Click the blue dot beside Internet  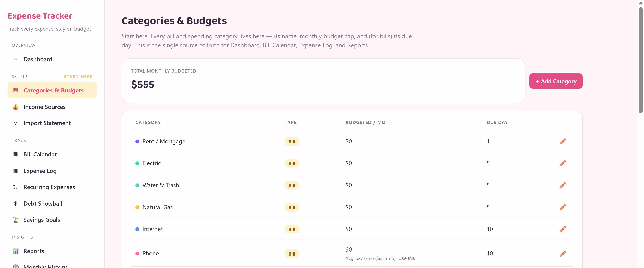137,229
